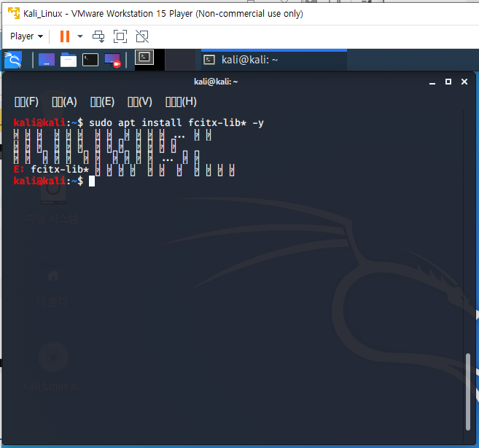This screenshot has width=479, height=448.
Task: Expand the power options arrow beside pause
Action: pyautogui.click(x=80, y=36)
